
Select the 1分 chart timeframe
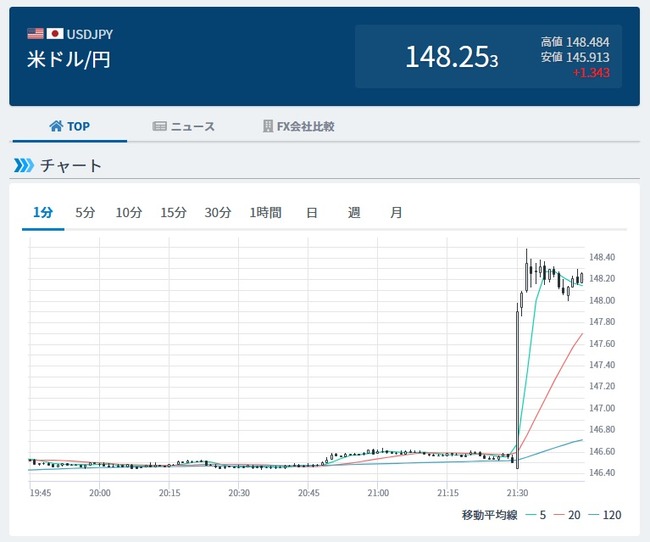tap(43, 212)
